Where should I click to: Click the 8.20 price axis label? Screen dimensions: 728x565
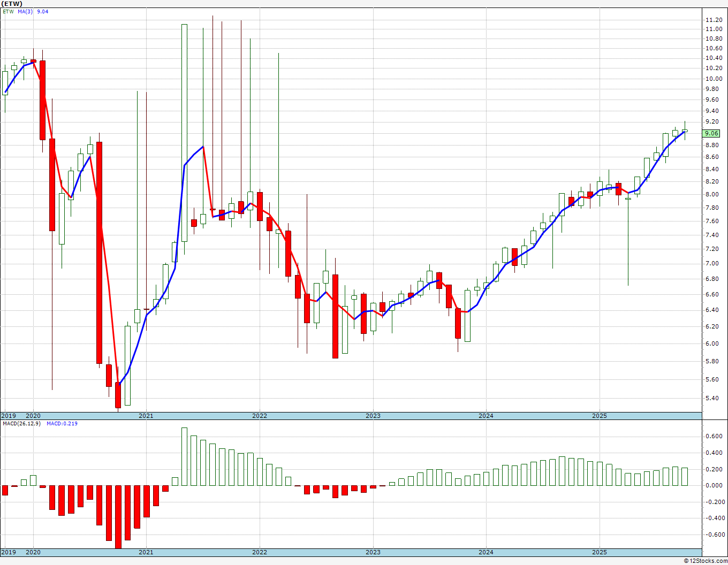(x=713, y=181)
